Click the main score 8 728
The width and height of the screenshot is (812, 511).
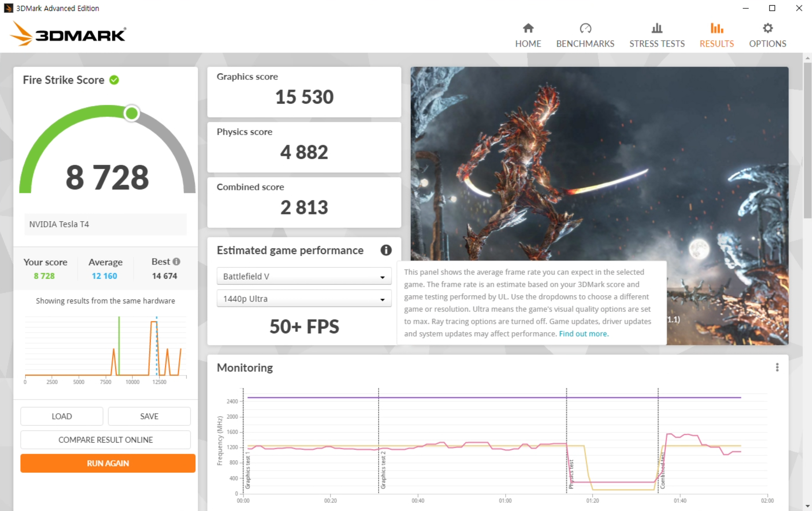coord(107,178)
